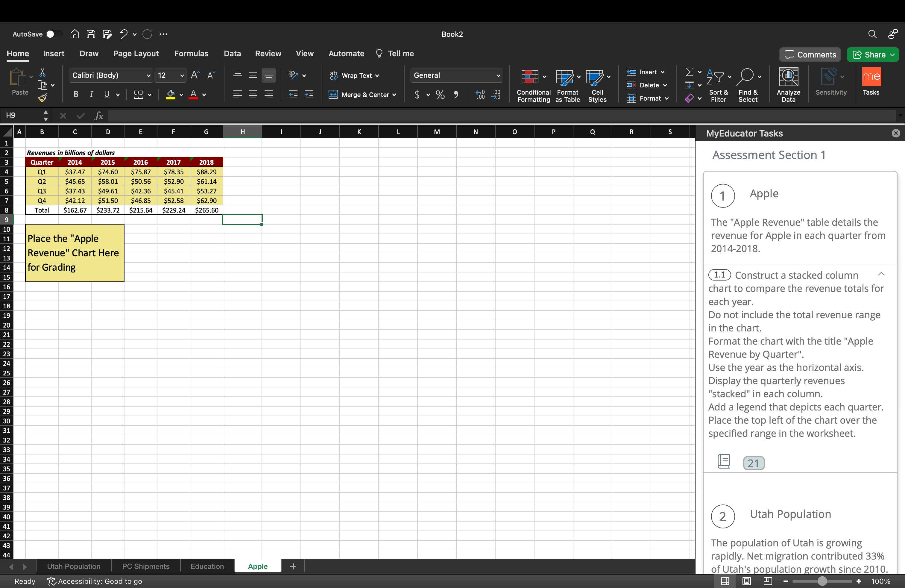The height and width of the screenshot is (588, 905).
Task: Click the Percent Style icon
Action: pyautogui.click(x=440, y=95)
